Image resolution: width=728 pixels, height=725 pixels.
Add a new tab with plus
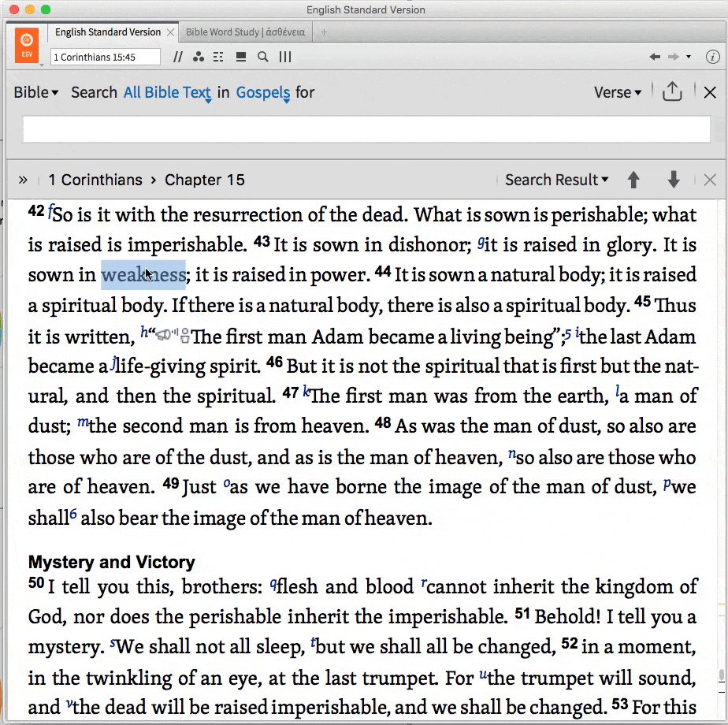pos(324,32)
